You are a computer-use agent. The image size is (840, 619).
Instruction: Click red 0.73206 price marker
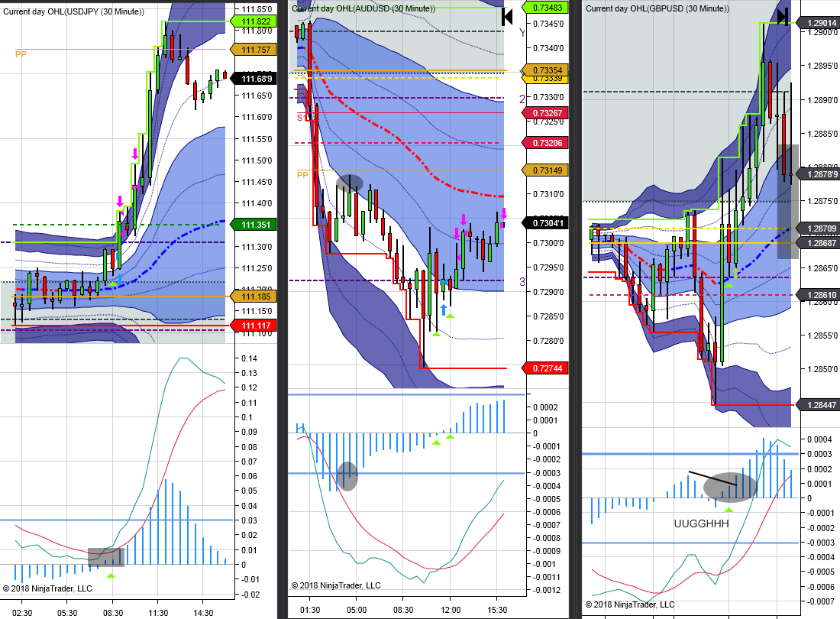point(544,143)
